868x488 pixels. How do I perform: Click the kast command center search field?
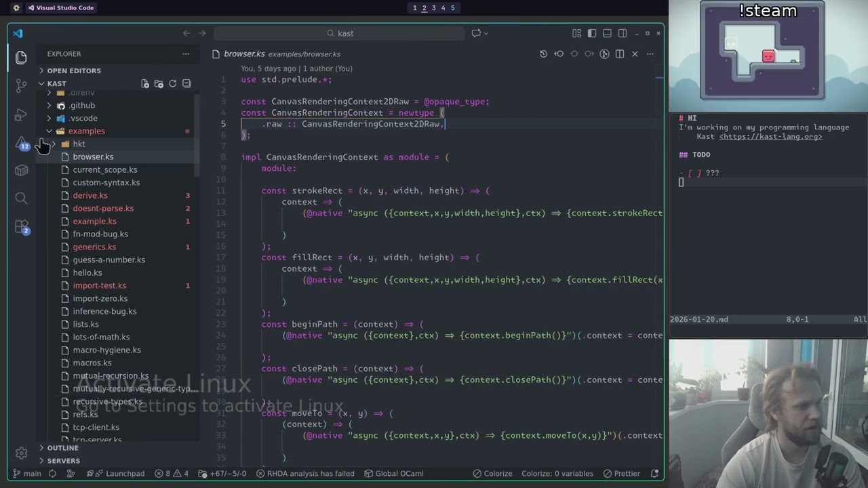click(339, 33)
